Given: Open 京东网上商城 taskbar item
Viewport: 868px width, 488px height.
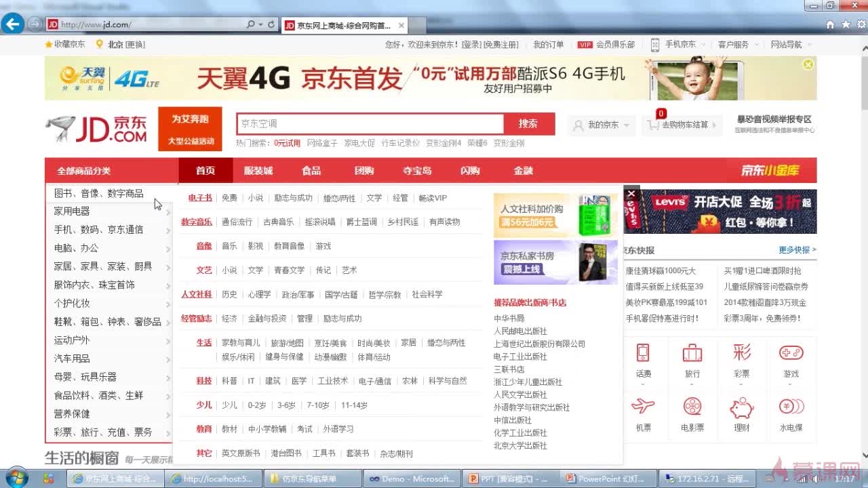Looking at the screenshot, I should click(115, 479).
